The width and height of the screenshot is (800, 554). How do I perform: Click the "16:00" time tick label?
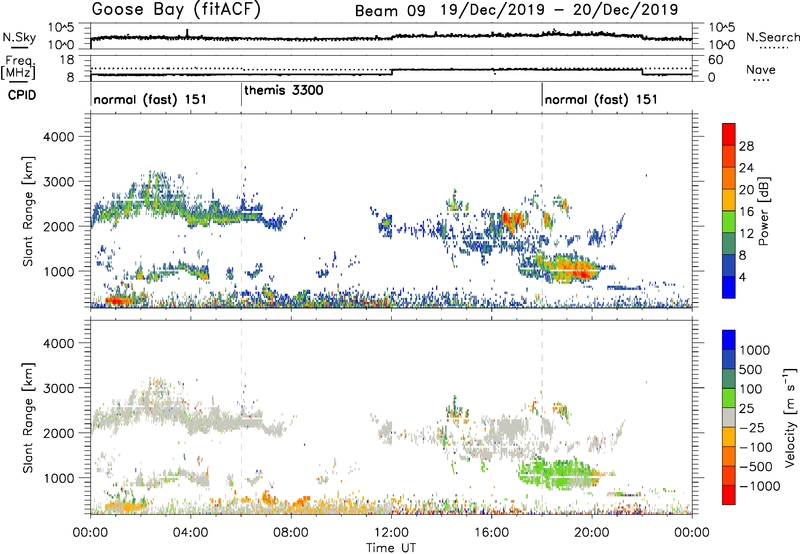(491, 533)
